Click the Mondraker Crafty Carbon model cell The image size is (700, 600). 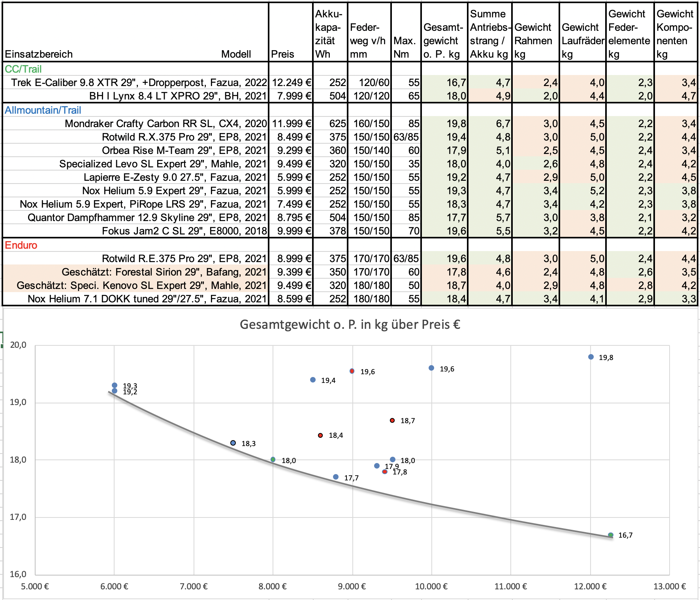(x=166, y=124)
